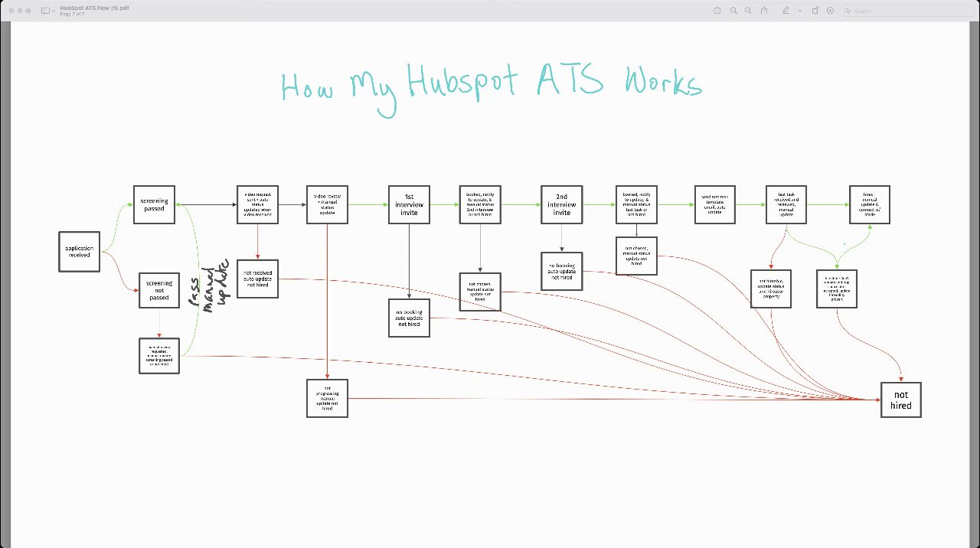Open the search options magnifier dropdown
The width and height of the screenshot is (980, 548).
[848, 11]
